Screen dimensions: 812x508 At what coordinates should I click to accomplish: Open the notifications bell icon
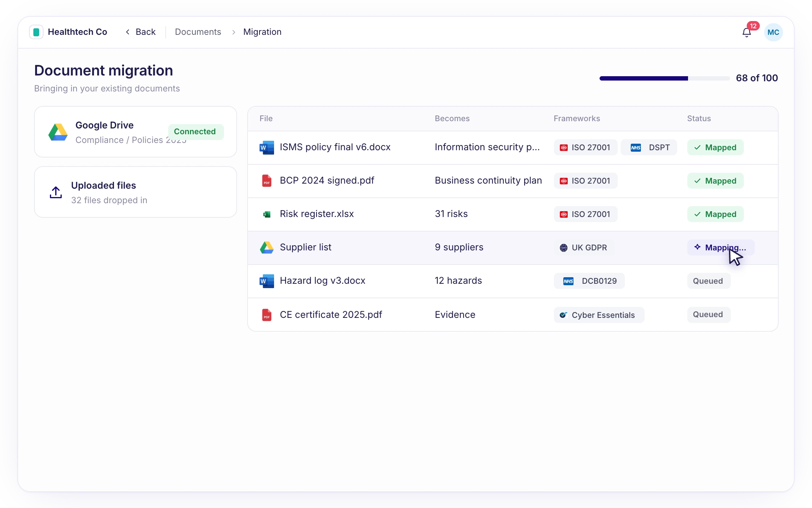point(746,32)
